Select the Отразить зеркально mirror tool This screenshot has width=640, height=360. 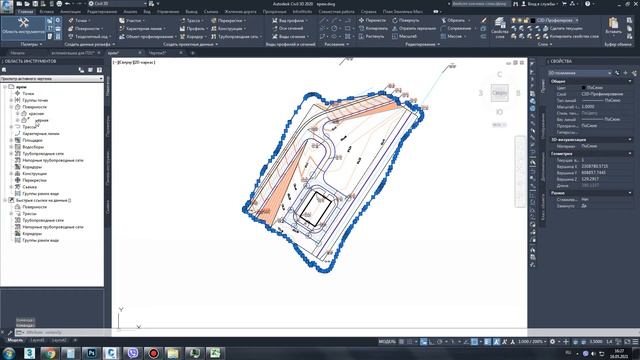pyautogui.click(x=414, y=28)
